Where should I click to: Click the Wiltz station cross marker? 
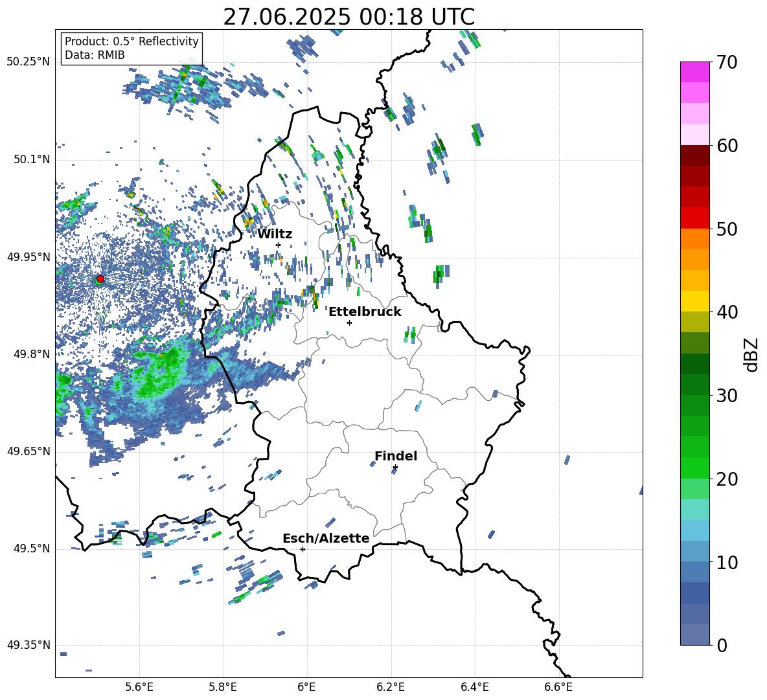click(x=279, y=245)
